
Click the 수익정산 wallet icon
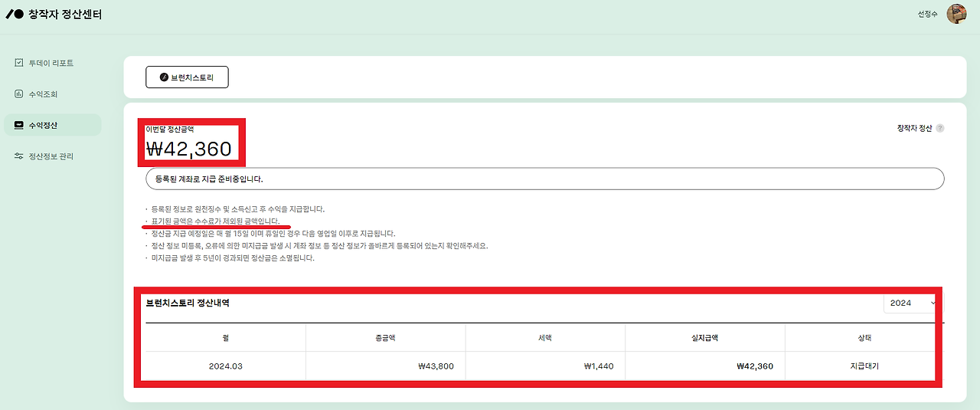tap(19, 125)
